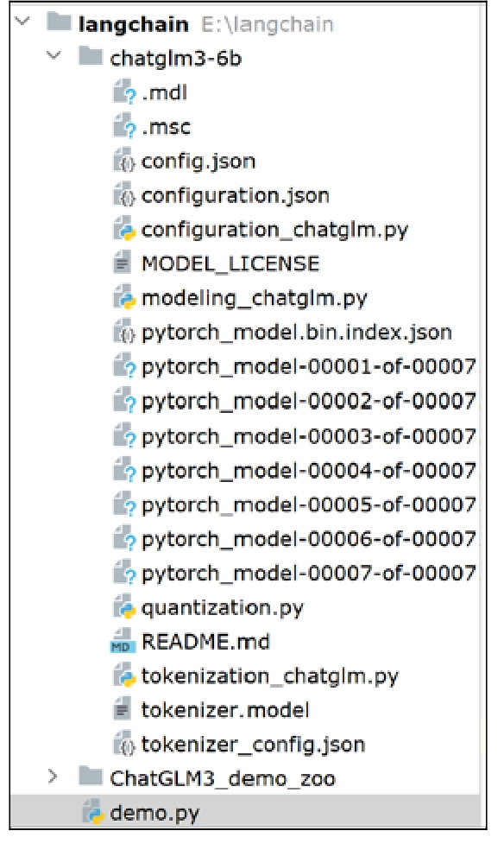
Task: Click the text file icon for MODEL_LICENSE
Action: pyautogui.click(x=123, y=263)
